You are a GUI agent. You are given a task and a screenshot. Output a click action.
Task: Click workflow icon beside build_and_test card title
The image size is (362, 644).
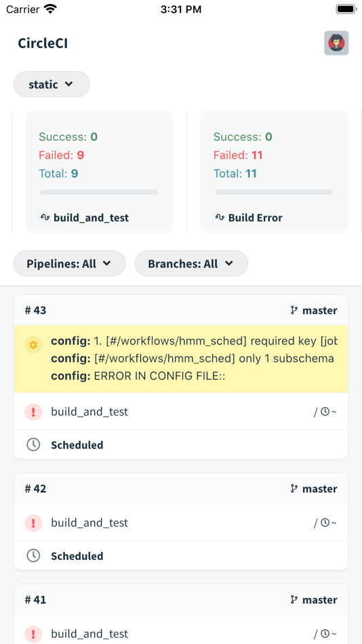pyautogui.click(x=45, y=218)
